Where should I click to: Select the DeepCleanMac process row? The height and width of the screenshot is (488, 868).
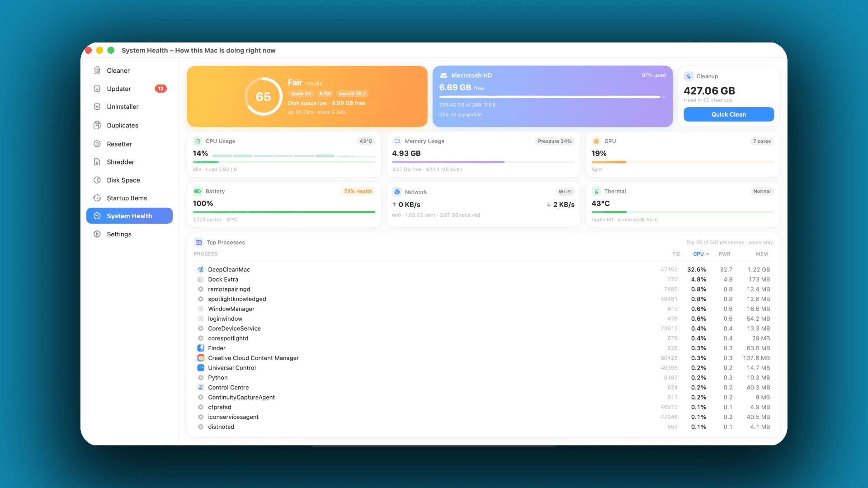click(483, 269)
